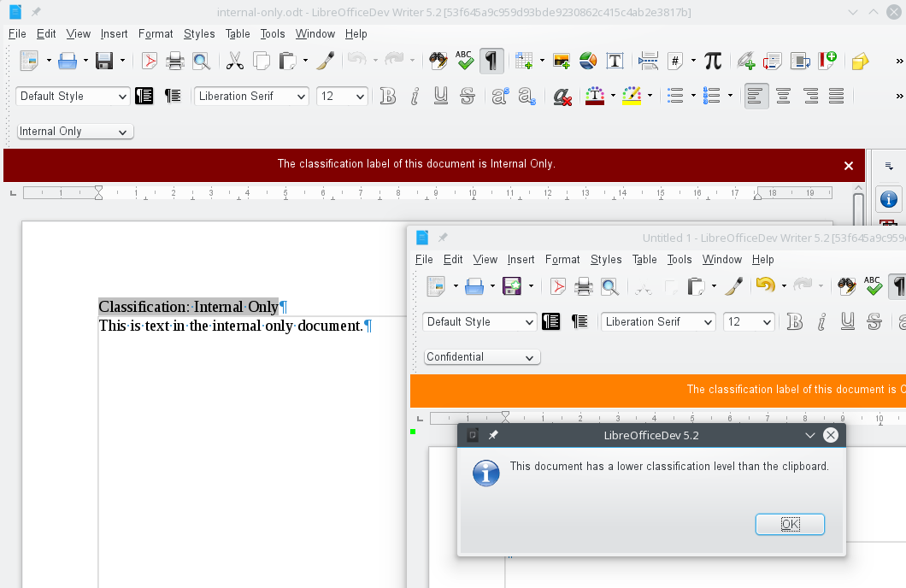Click Undo arrow in Untitled 1 window
Screen dimensions: 906x588
765,286
